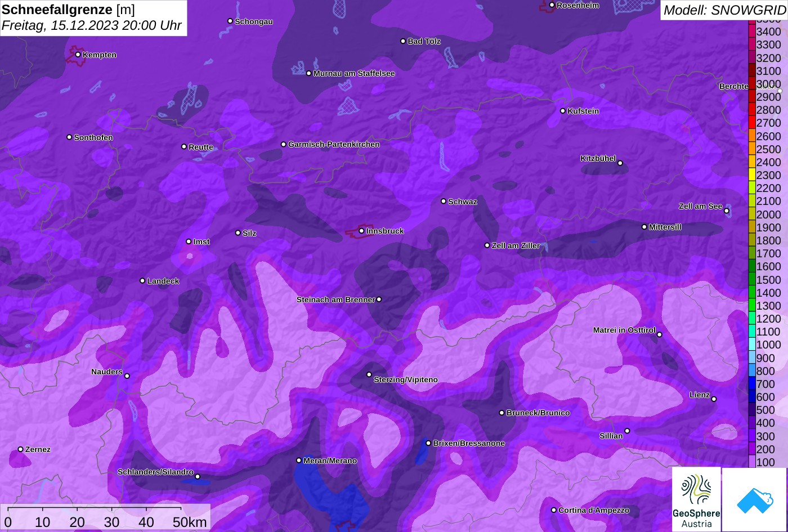Click the 'Schneefallgrenze [m]' map title

68,10
